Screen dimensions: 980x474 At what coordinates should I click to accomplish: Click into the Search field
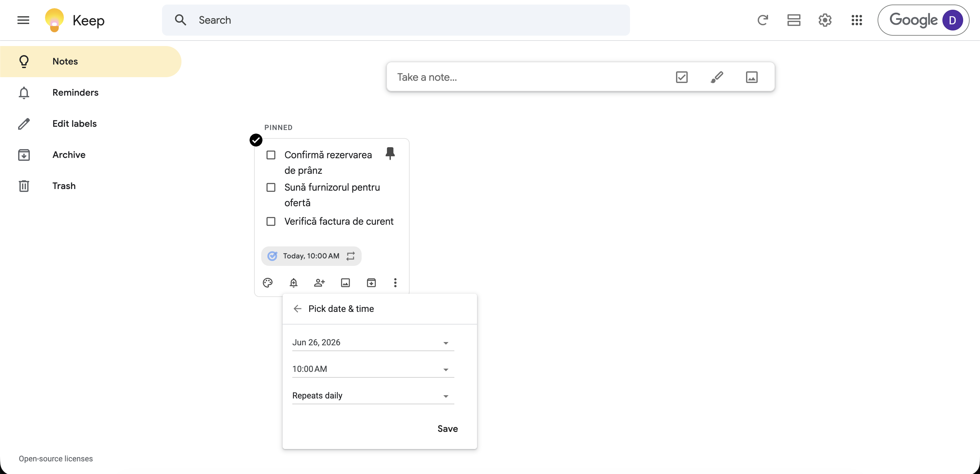(x=396, y=20)
